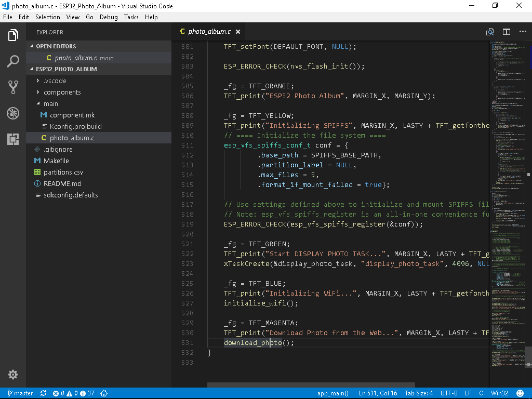Image resolution: width=532 pixels, height=399 pixels.
Task: Open the Debug menu
Action: 109,17
